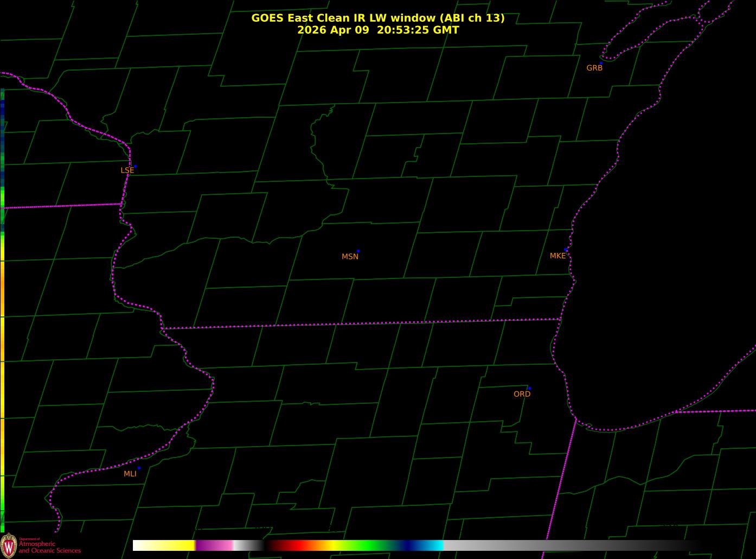Pick the red segment of bottom colorbar
This screenshot has width=756, height=559.
pyautogui.click(x=293, y=545)
